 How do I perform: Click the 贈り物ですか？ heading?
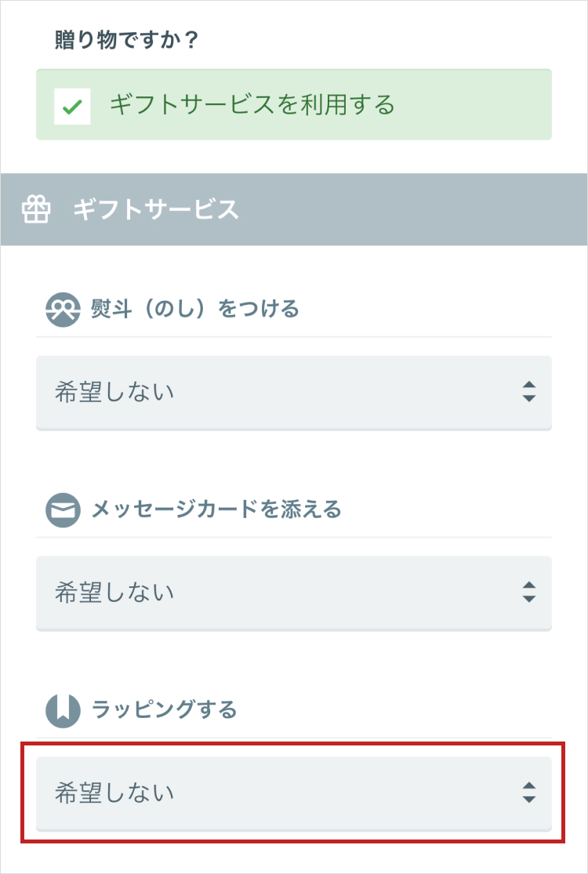coord(126,40)
